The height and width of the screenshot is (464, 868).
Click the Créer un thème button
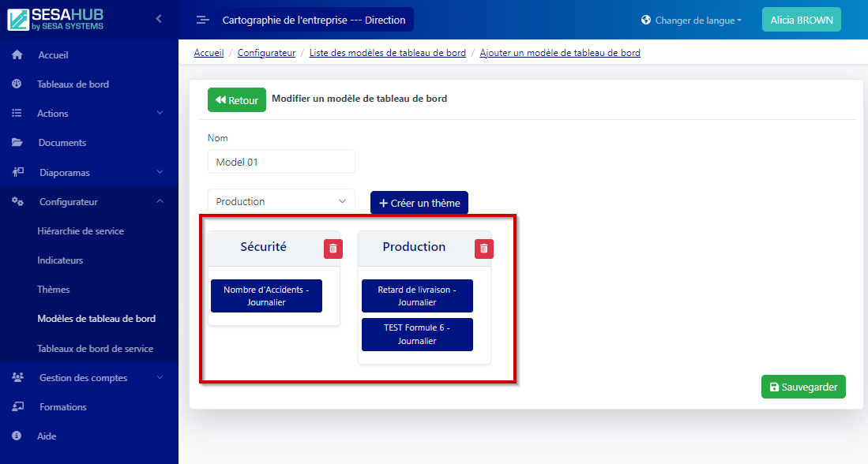tap(419, 202)
